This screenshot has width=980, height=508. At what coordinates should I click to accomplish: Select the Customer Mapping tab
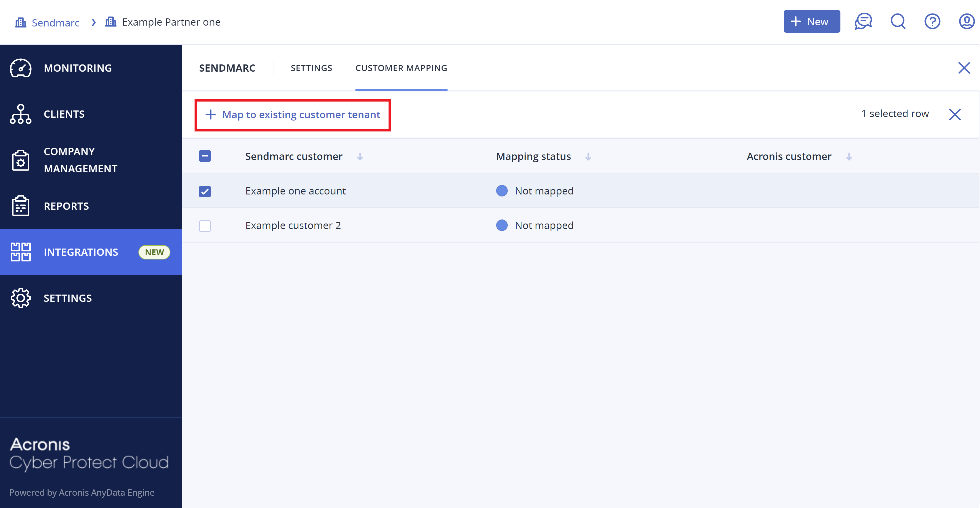(401, 68)
